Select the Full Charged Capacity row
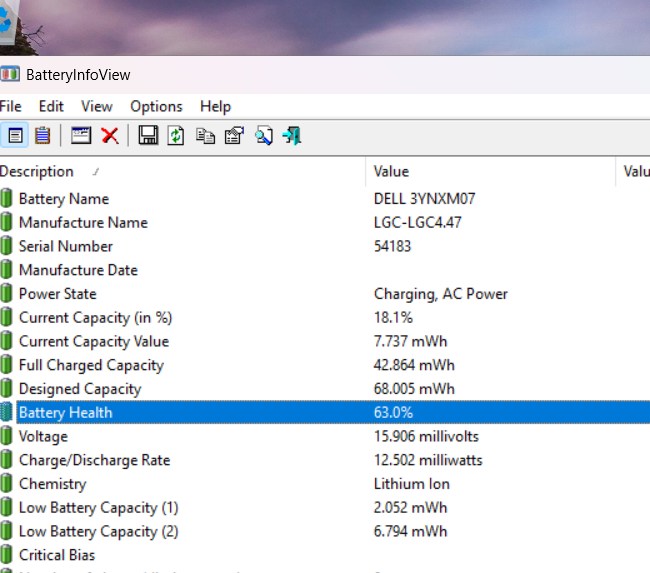This screenshot has width=650, height=573. point(325,365)
